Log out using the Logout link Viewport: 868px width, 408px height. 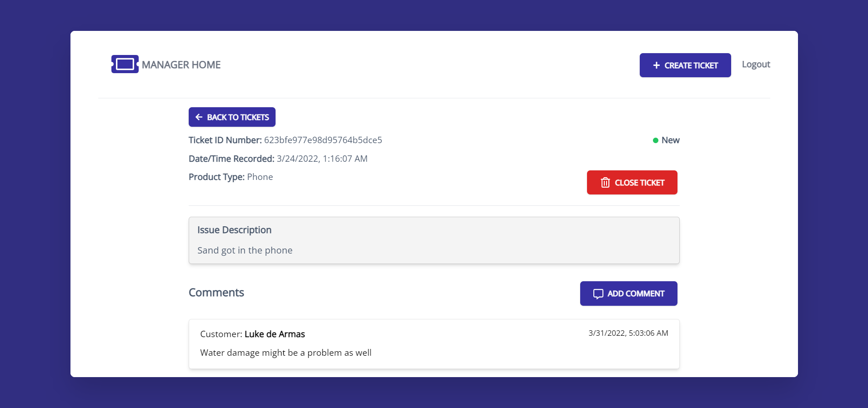(756, 65)
